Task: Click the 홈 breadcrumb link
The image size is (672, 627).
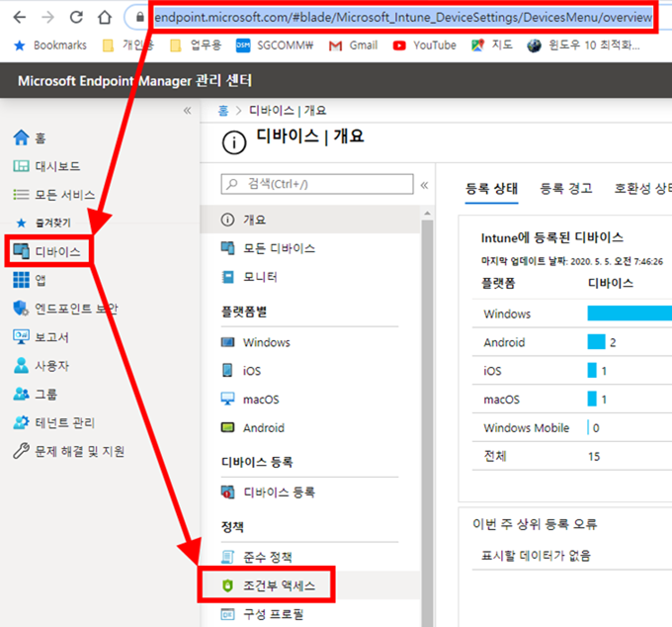Action: 223,111
